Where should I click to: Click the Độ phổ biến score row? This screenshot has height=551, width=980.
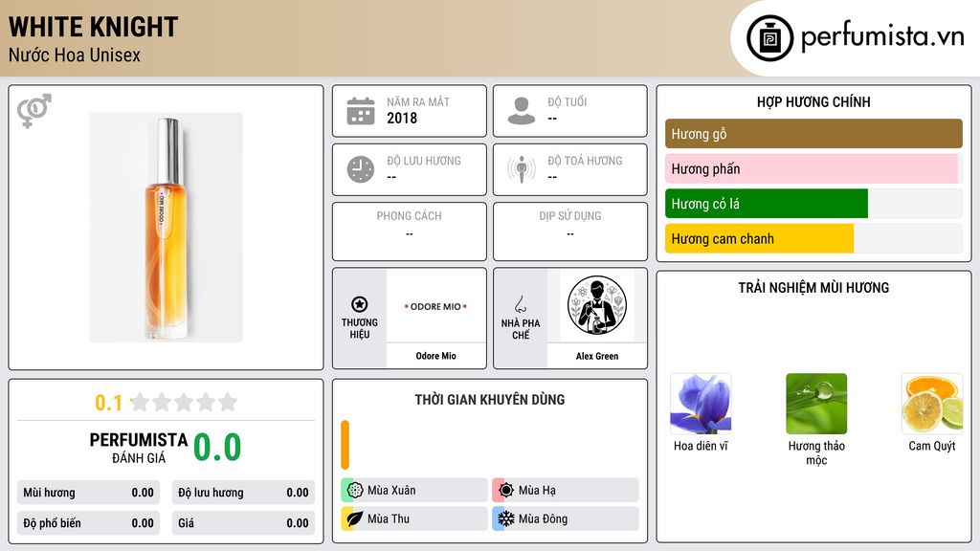(88, 523)
